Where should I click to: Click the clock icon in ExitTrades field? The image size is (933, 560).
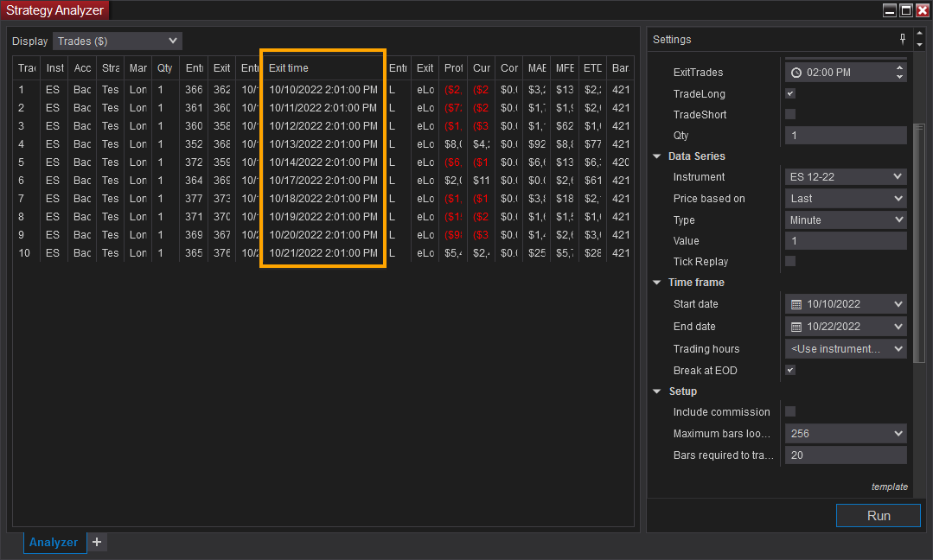pos(796,73)
